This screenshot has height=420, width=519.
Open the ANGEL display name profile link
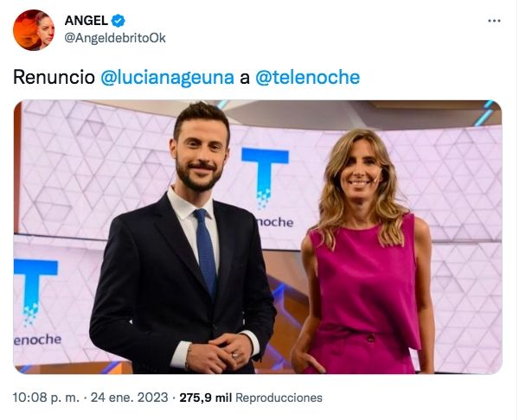coord(86,21)
